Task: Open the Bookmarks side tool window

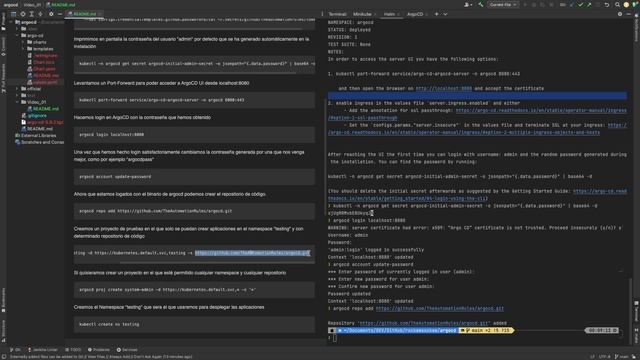Action: [3, 300]
